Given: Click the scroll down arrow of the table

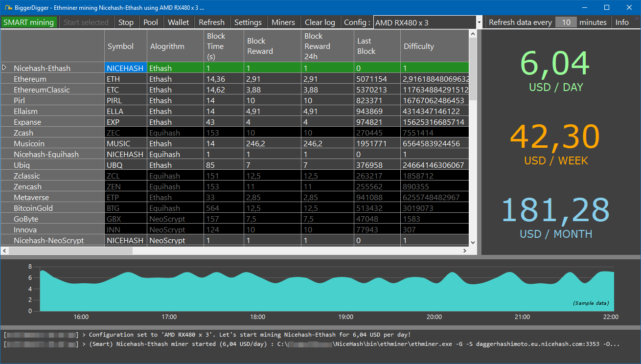Looking at the screenshot, I should 473,242.
